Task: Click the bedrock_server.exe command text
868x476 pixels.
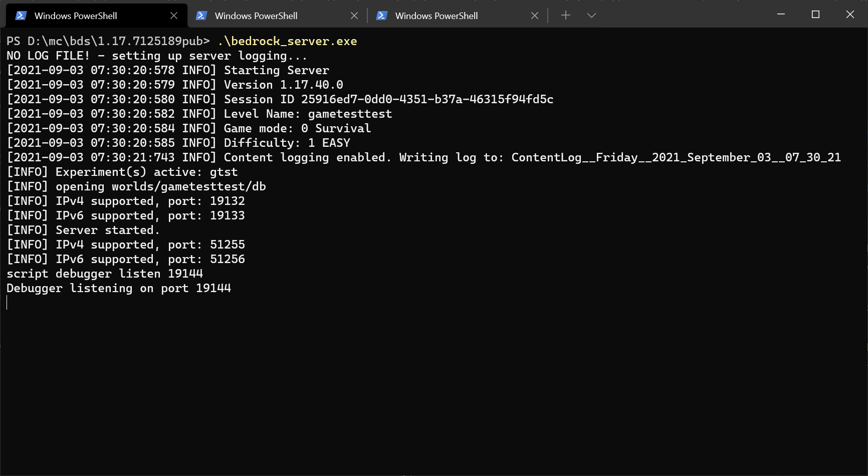Action: coord(287,41)
